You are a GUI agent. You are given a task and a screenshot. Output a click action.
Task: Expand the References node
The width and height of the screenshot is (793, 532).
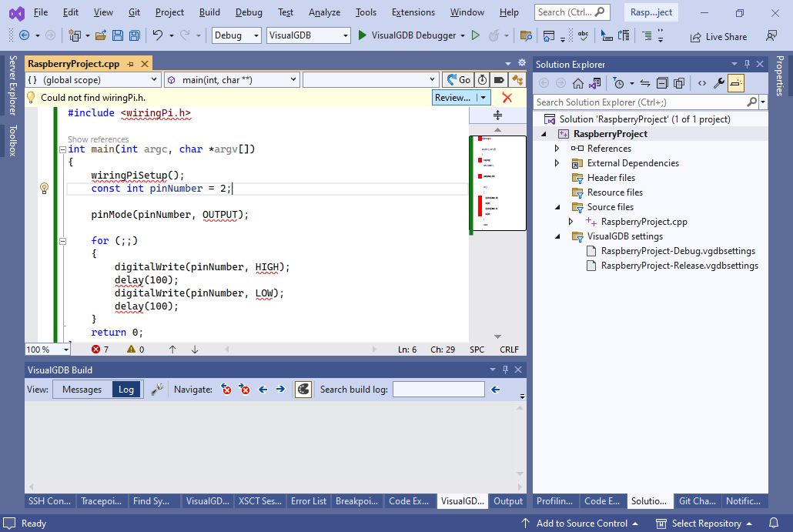click(x=557, y=149)
